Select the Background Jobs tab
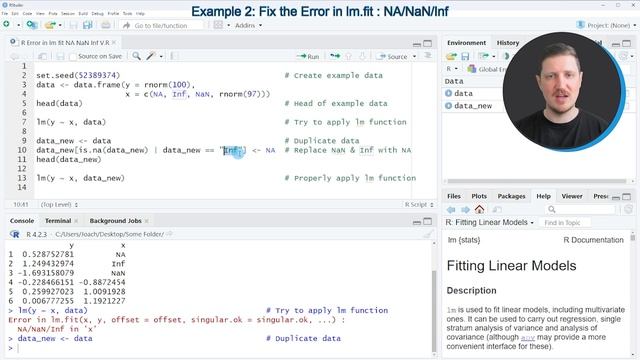The height and width of the screenshot is (360, 640). pos(116,221)
